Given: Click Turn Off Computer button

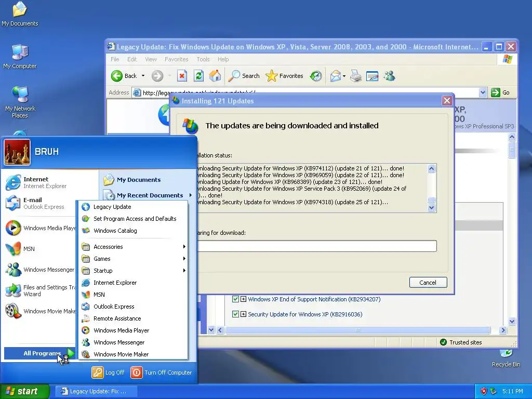Looking at the screenshot, I should (161, 372).
